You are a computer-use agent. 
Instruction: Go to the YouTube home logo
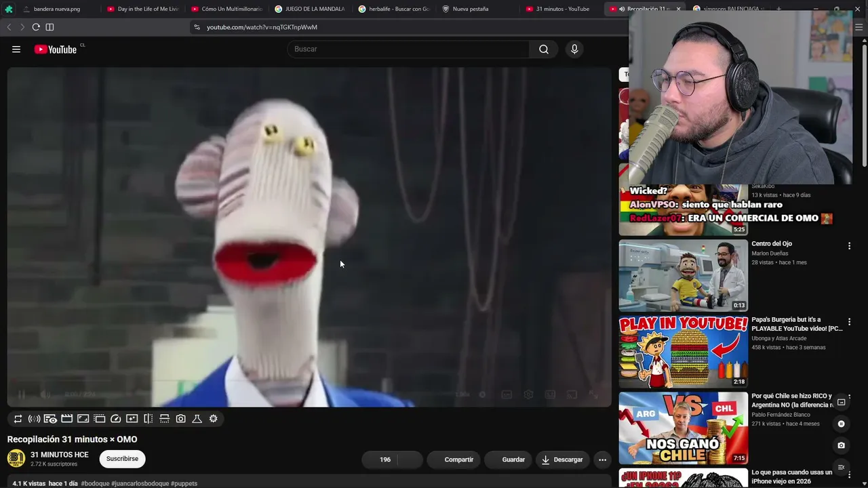[56, 49]
